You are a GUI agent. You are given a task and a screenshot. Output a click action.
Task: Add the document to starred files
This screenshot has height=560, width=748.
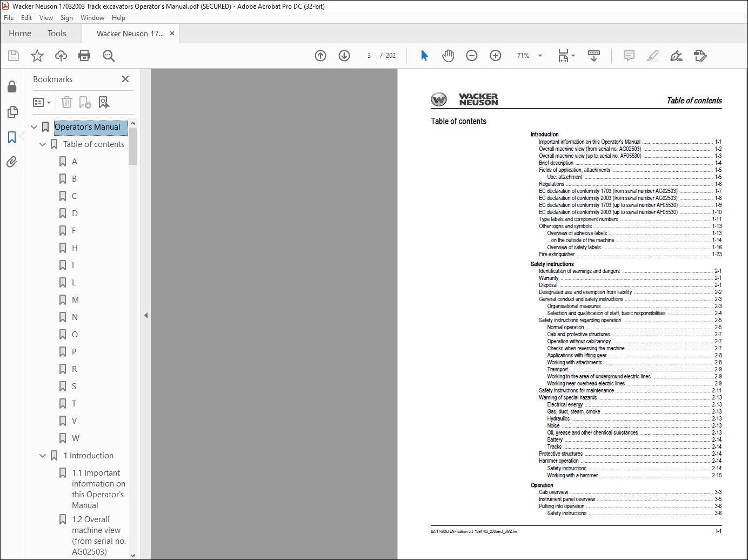37,56
